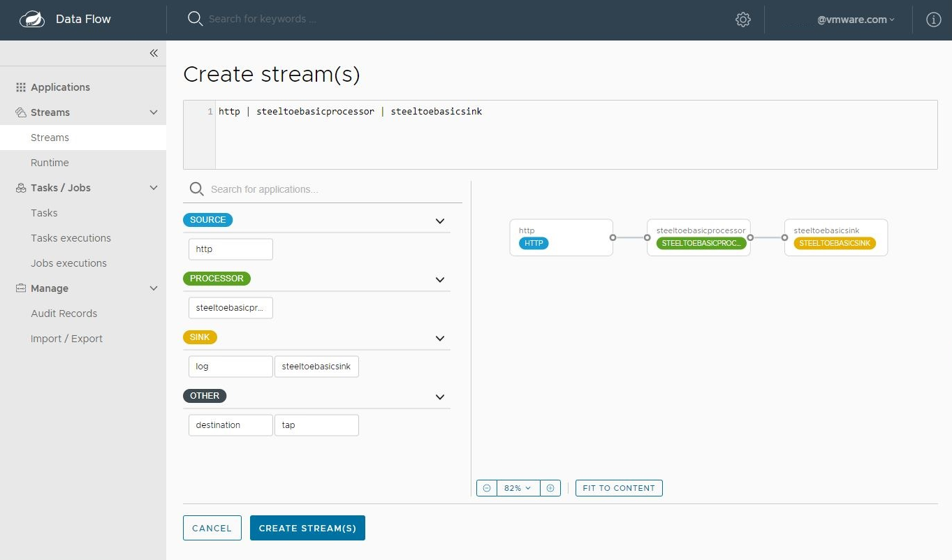
Task: Open the 82% zoom level dropdown
Action: pyautogui.click(x=517, y=487)
